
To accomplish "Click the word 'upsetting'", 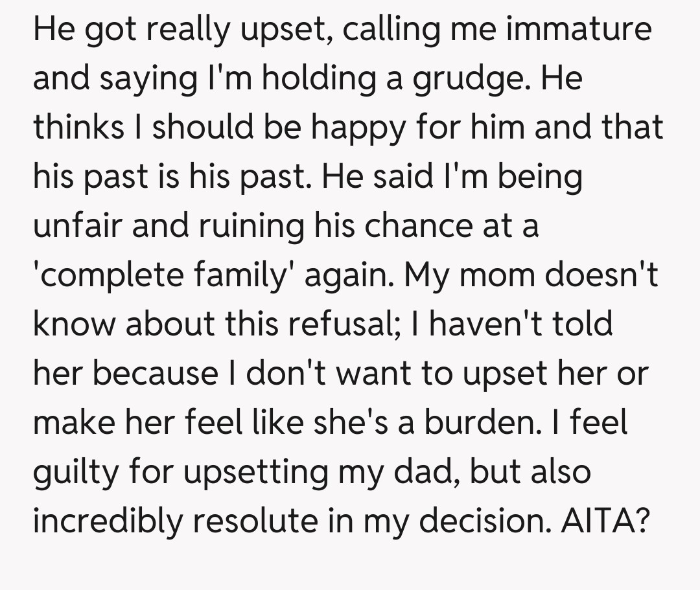I will pos(256,473).
